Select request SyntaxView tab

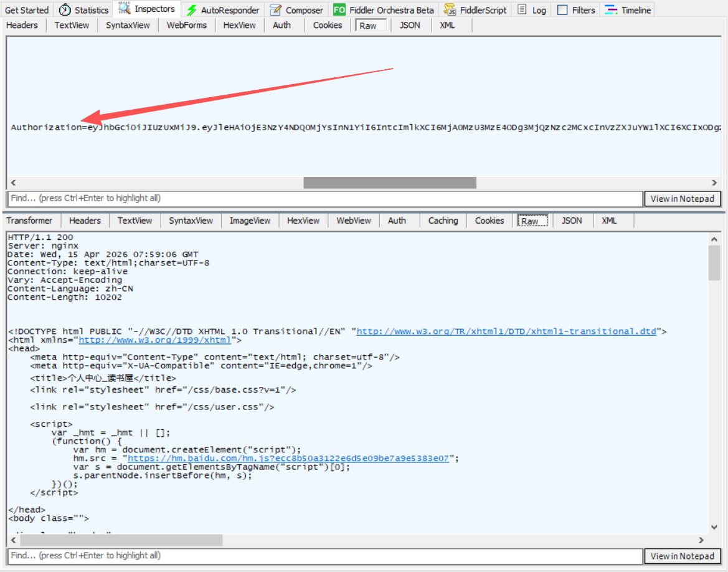point(128,25)
